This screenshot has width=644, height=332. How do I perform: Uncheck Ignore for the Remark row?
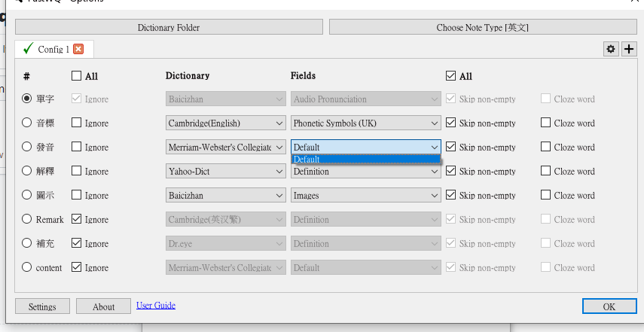pyautogui.click(x=76, y=219)
